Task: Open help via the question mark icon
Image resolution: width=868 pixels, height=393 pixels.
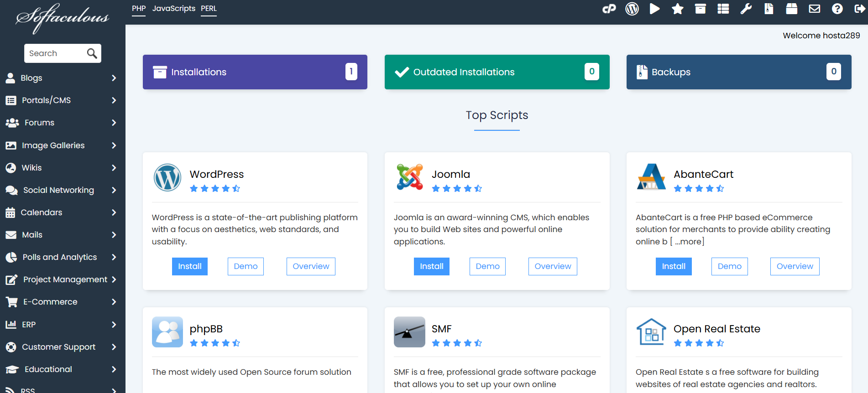Action: coord(837,9)
